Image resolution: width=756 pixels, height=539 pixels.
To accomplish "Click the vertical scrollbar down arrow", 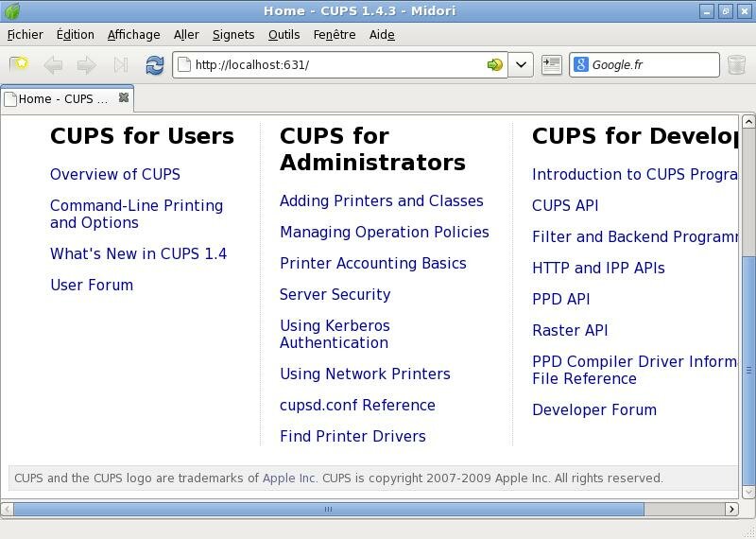I will pos(748,492).
